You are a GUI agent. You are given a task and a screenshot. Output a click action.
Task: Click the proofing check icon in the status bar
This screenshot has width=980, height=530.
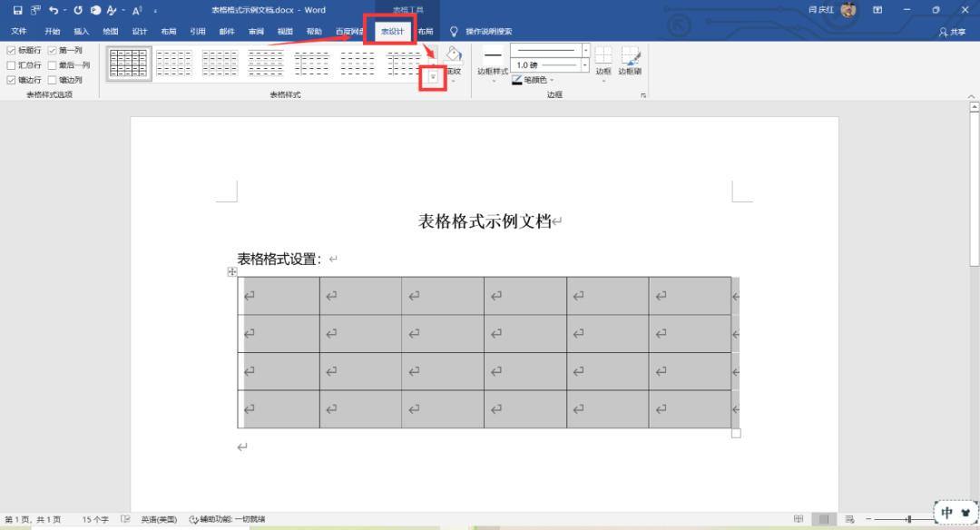tap(125, 519)
